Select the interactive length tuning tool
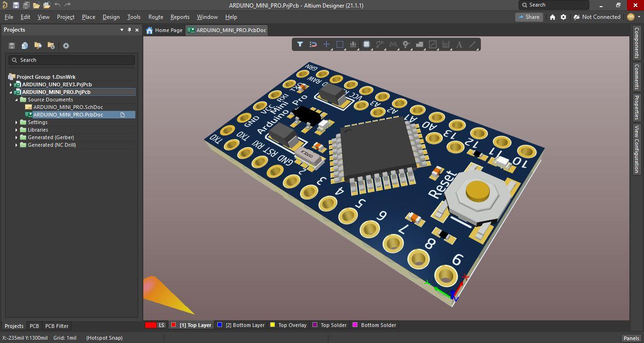The width and height of the screenshot is (644, 343). click(393, 44)
